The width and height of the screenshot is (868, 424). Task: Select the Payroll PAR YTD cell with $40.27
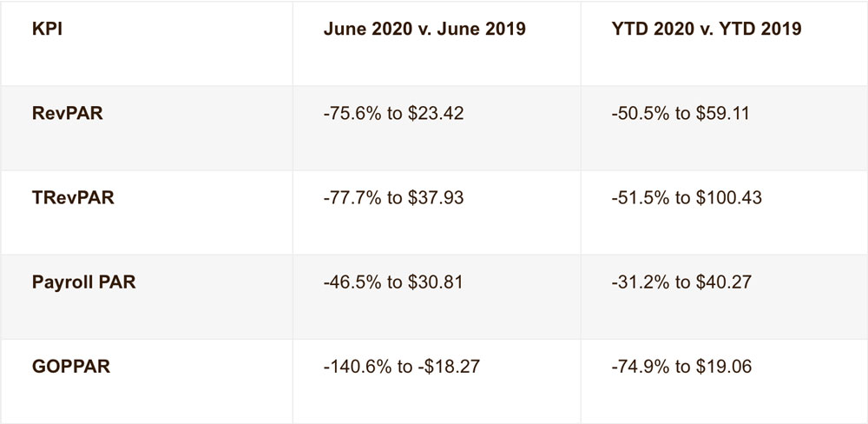681,282
